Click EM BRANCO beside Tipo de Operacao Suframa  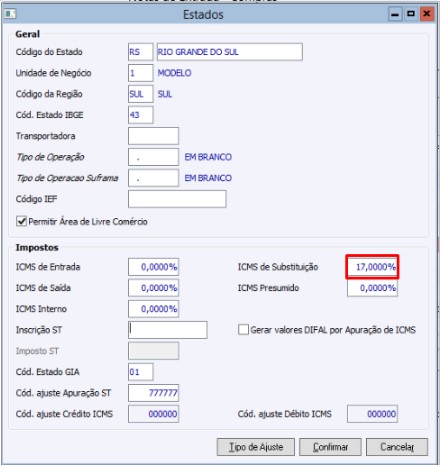(208, 178)
